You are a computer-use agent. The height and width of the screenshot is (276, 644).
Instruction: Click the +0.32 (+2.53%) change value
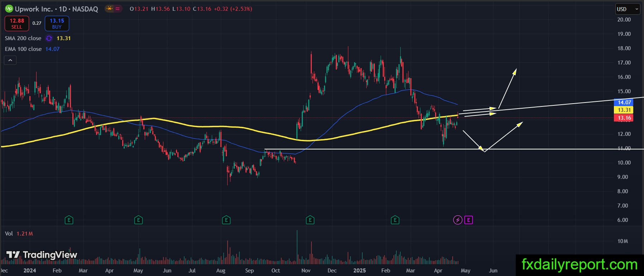click(233, 9)
